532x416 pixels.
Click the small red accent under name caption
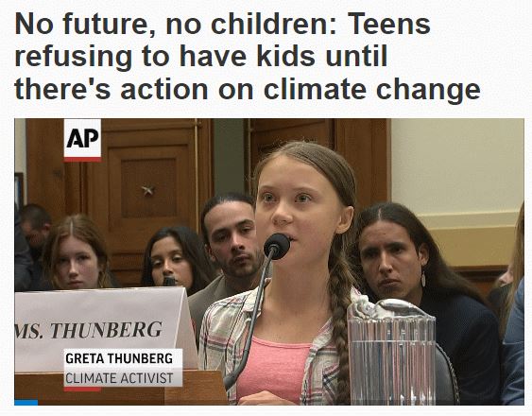pos(82,389)
